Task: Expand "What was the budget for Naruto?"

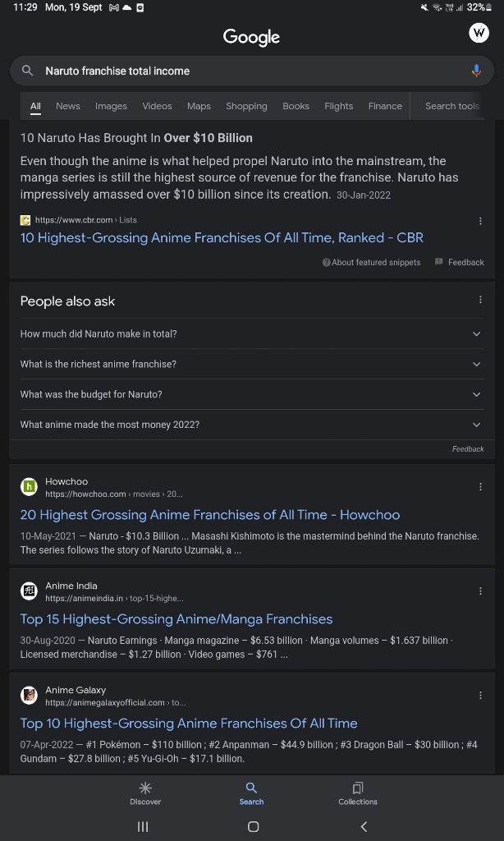Action: coord(476,394)
